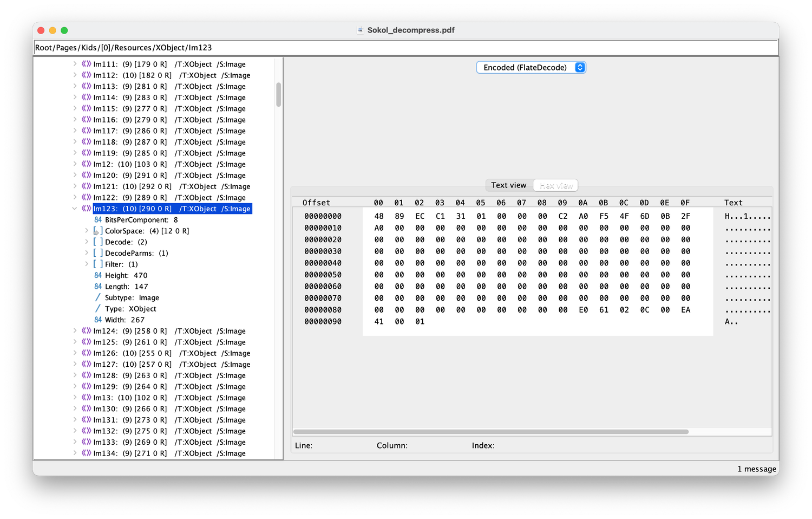The width and height of the screenshot is (812, 519).
Task: Click byte value EC in first row
Action: pyautogui.click(x=420, y=216)
